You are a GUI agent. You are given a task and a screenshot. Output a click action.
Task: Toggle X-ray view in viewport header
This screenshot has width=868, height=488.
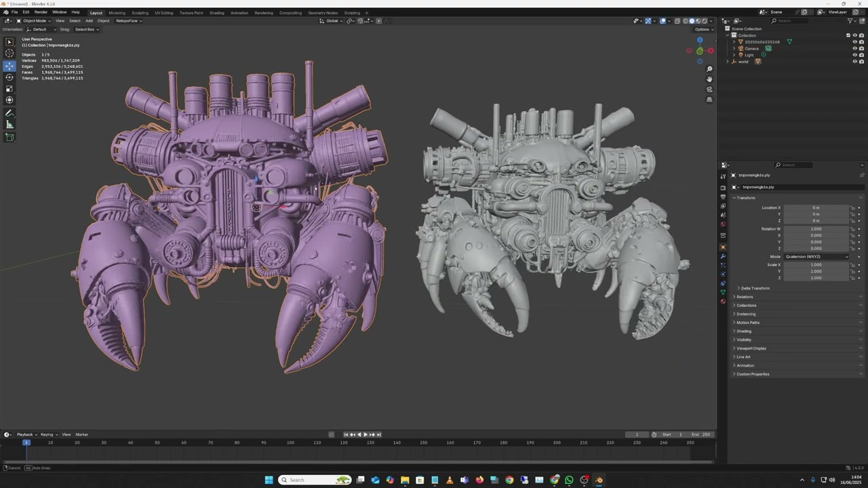pos(677,21)
